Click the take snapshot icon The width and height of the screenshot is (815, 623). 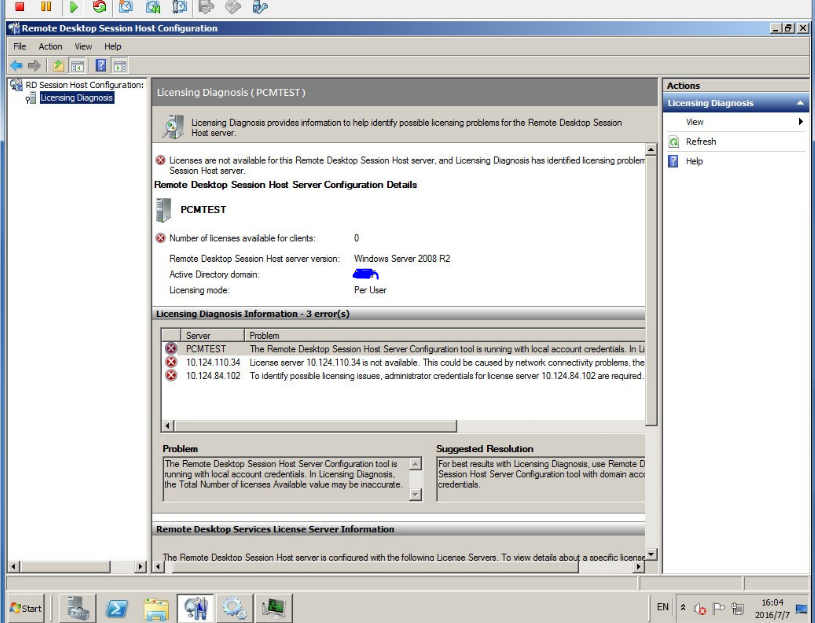[126, 7]
